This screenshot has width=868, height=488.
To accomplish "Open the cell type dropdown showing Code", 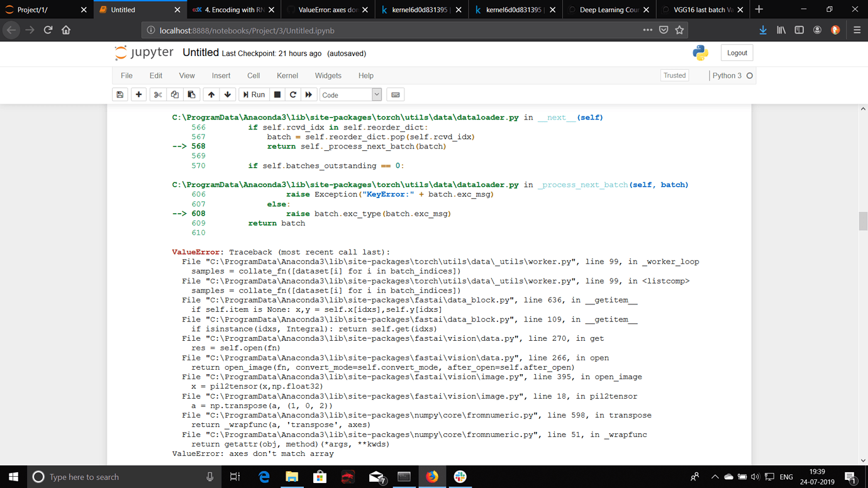I will click(x=350, y=94).
